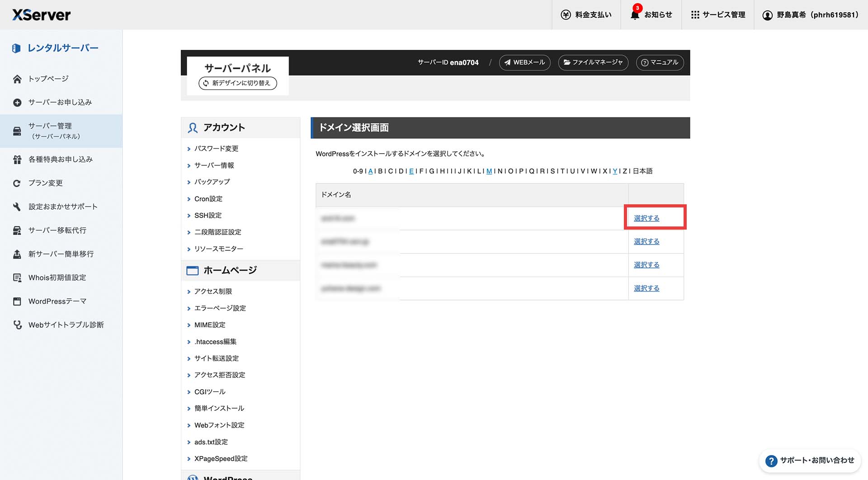The image size is (868, 480).
Task: Open the 野島真希 account menu
Action: (x=811, y=15)
